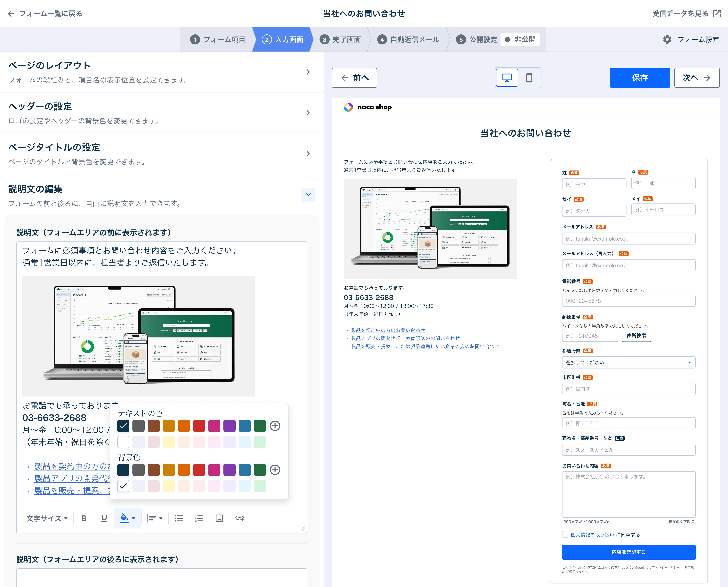This screenshot has height=587, width=728.
Task: Add a custom background color with plus icon
Action: (275, 470)
